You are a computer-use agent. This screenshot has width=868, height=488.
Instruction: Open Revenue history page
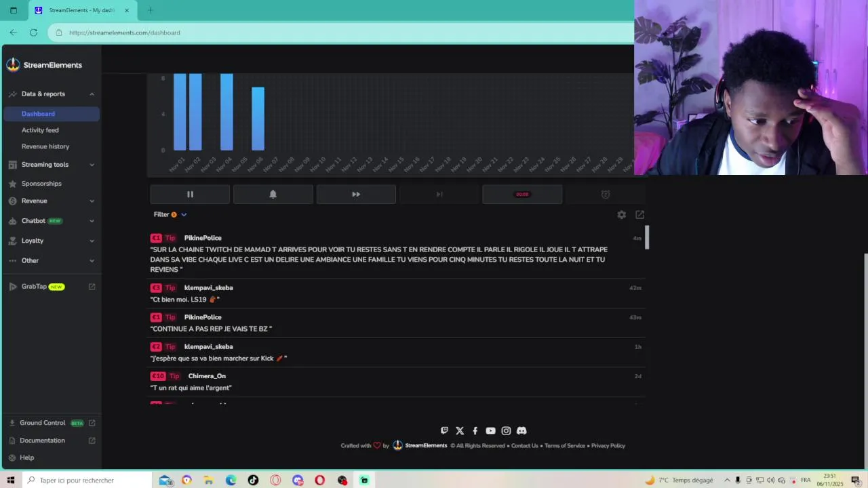(x=45, y=146)
